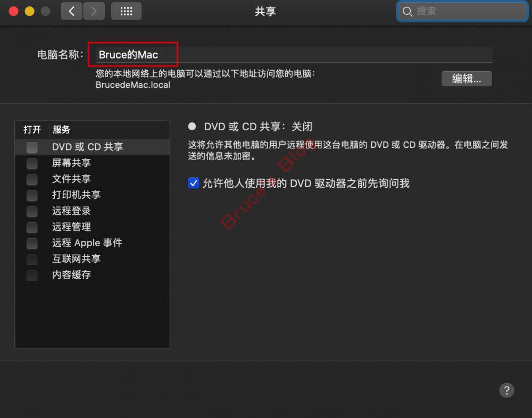Click the forward navigation arrow
Image resolution: width=532 pixels, height=418 pixels.
click(x=94, y=11)
